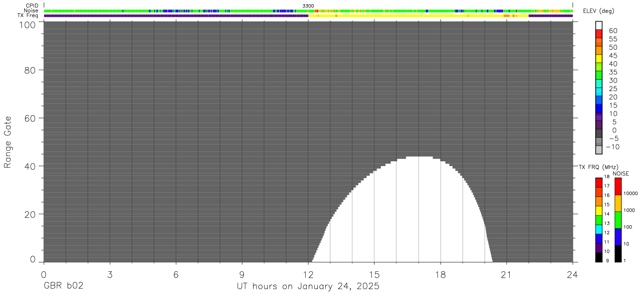The width and height of the screenshot is (644, 297).
Task: Select the yellow 40–45 degree elevation swatch
Action: [x=599, y=59]
